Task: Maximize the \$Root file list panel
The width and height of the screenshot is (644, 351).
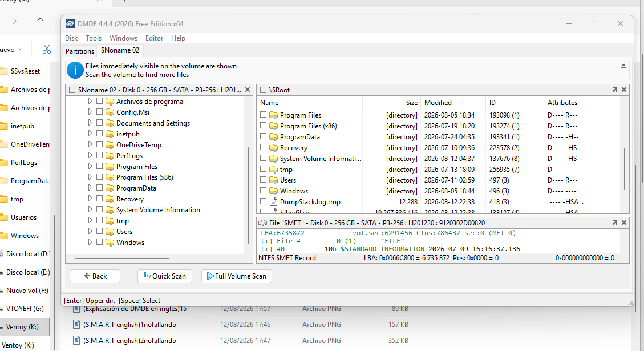Action: coord(615,90)
